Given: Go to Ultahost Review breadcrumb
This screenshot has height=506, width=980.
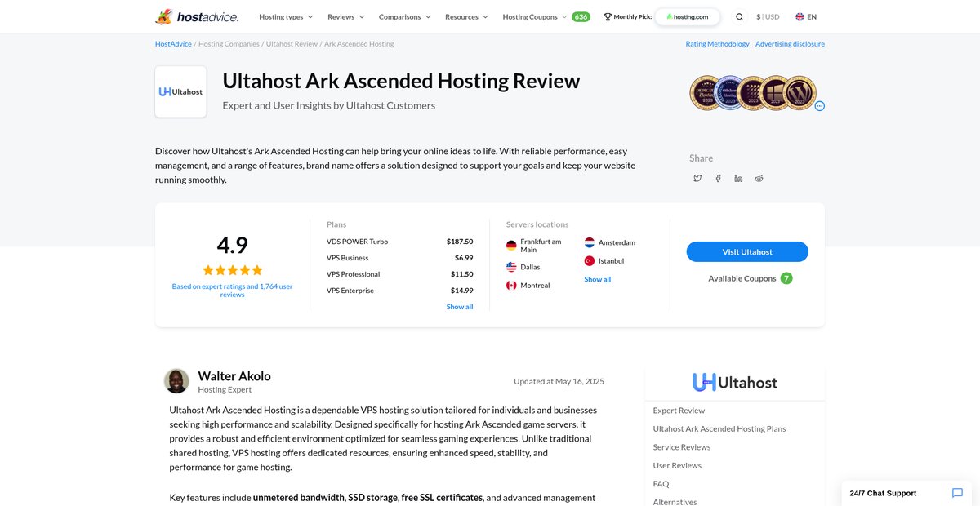Looking at the screenshot, I should [x=292, y=44].
